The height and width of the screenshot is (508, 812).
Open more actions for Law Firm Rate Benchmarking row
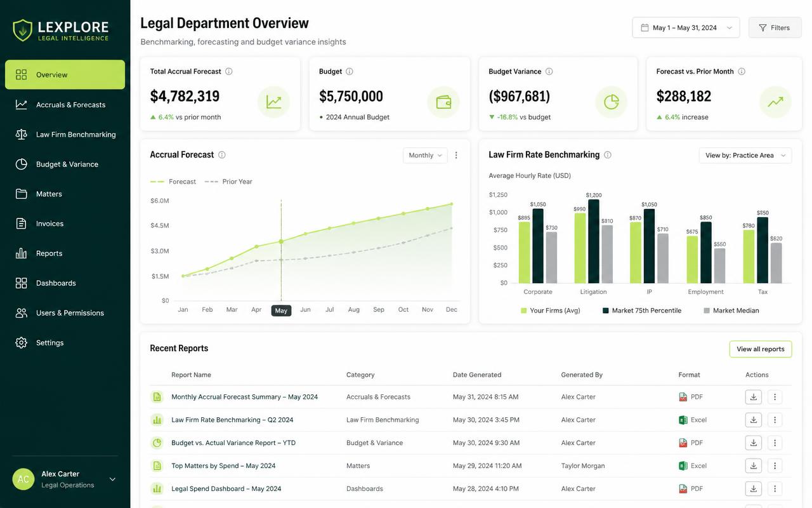[775, 420]
